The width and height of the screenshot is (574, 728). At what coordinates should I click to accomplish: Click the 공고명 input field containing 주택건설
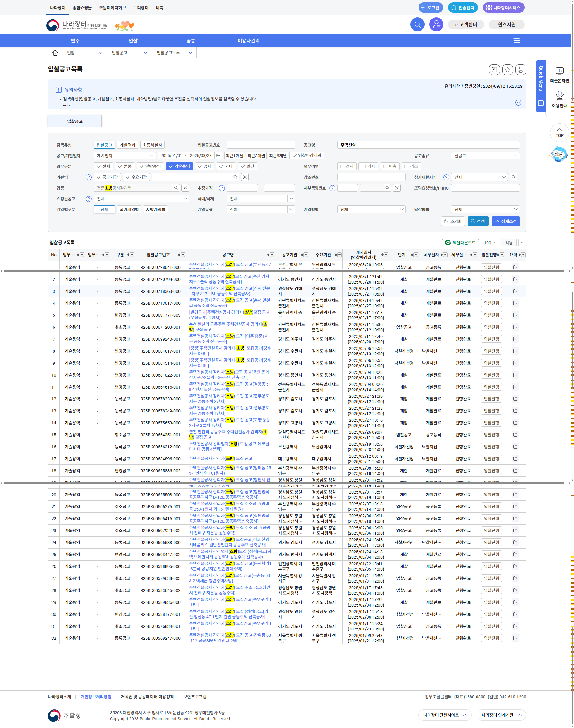(x=428, y=145)
